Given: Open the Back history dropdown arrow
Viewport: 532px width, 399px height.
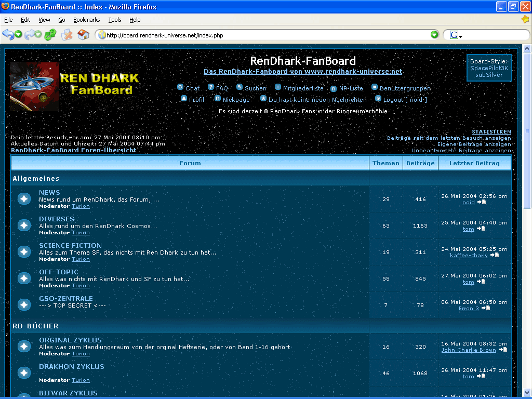Looking at the screenshot, I should tap(18, 35).
